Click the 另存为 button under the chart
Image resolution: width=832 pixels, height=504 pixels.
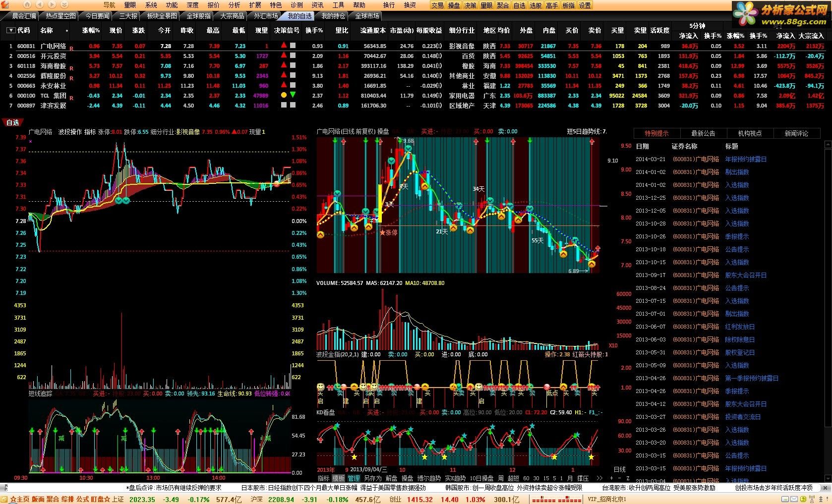coord(373,478)
